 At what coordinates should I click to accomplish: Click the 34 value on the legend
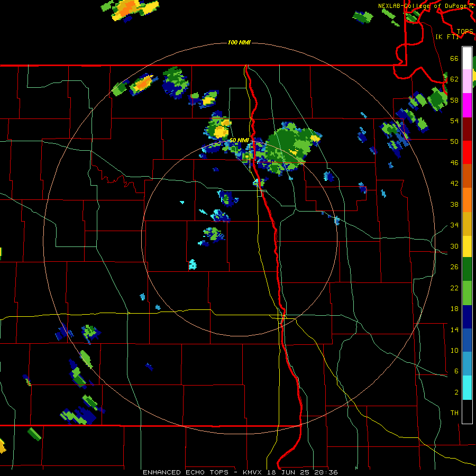tap(454, 225)
